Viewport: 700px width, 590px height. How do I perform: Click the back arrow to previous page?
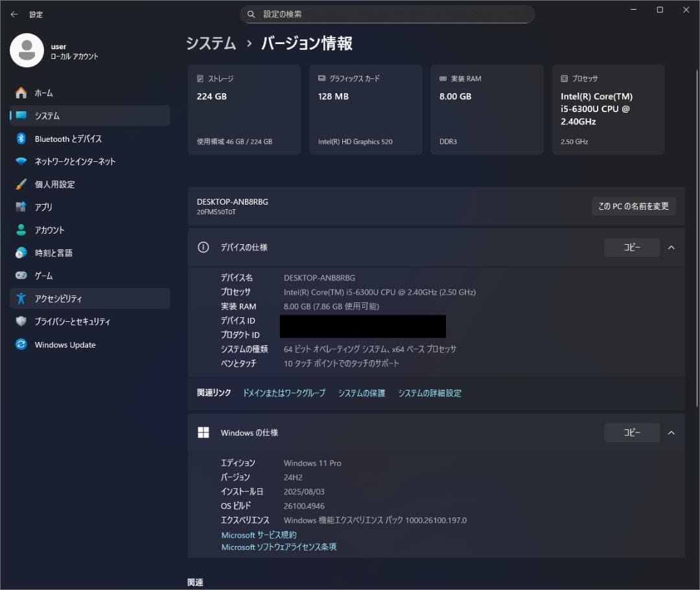pos(14,14)
